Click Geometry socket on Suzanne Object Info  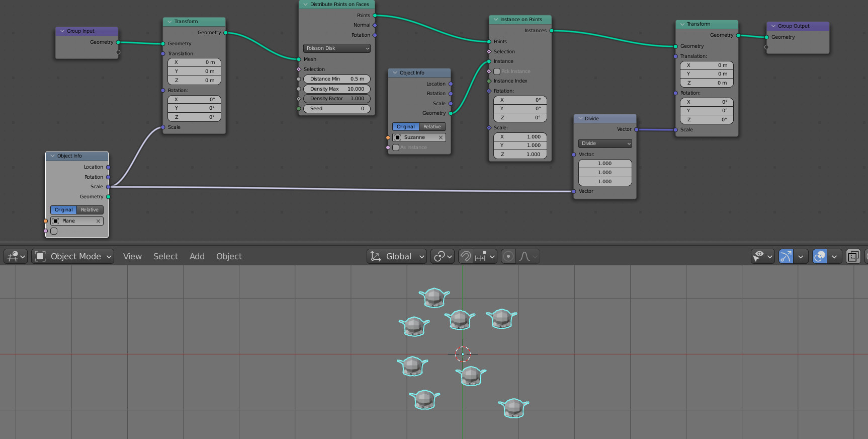click(451, 113)
